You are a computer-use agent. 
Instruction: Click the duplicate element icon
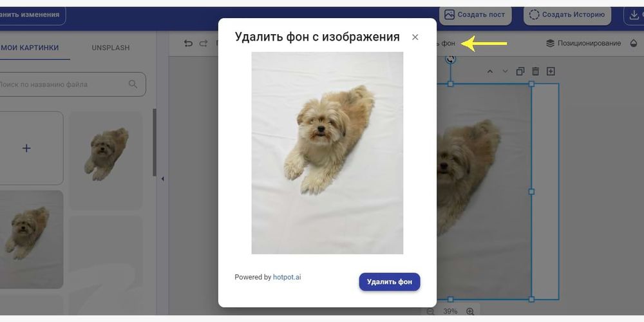click(x=520, y=71)
